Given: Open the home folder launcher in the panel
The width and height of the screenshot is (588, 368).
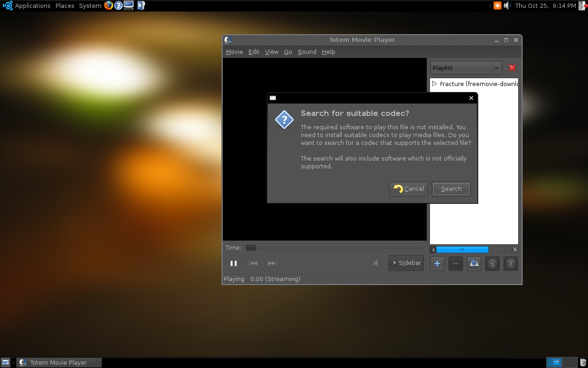Looking at the screenshot, I should tap(141, 6).
